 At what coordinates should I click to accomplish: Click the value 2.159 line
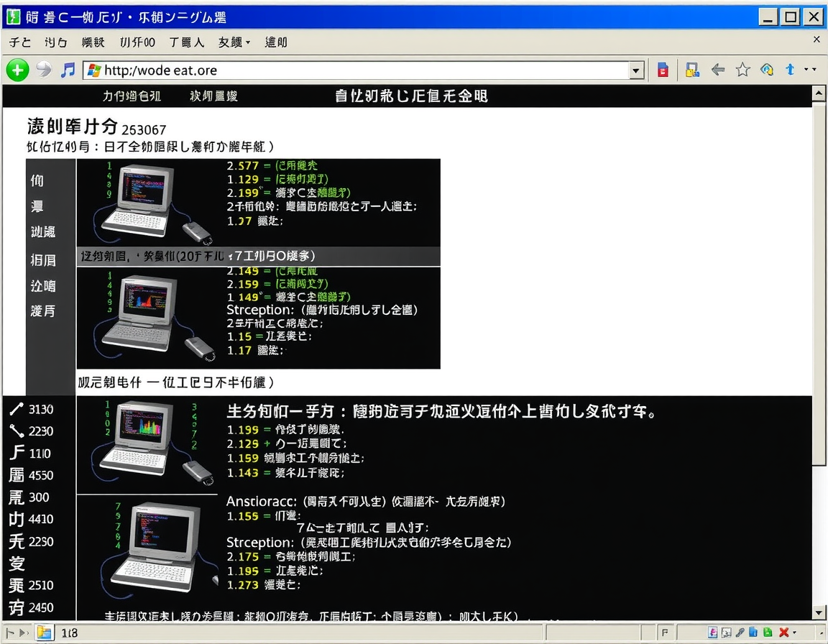point(277,284)
